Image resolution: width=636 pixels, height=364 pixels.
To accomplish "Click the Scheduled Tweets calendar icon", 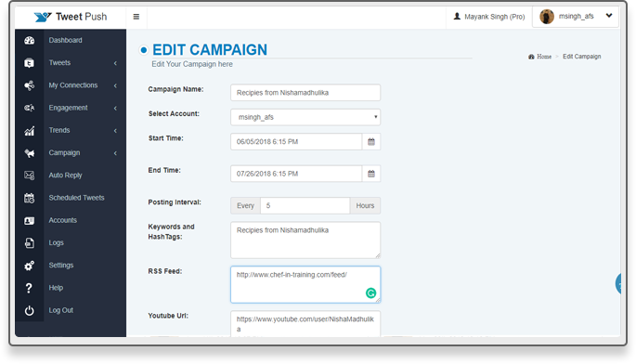I will pos(29,198).
